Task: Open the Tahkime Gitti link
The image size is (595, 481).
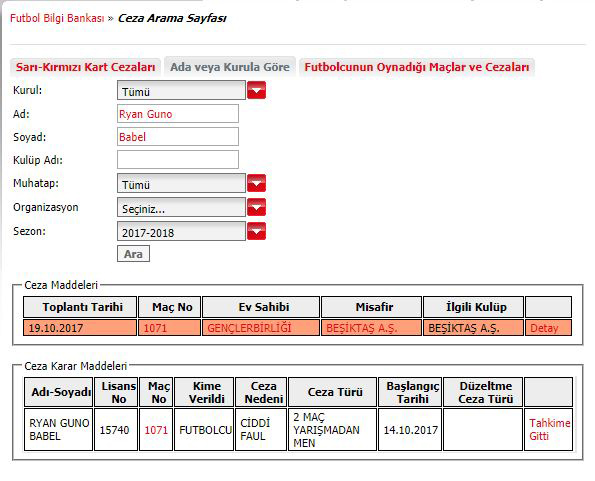Action: pyautogui.click(x=549, y=429)
